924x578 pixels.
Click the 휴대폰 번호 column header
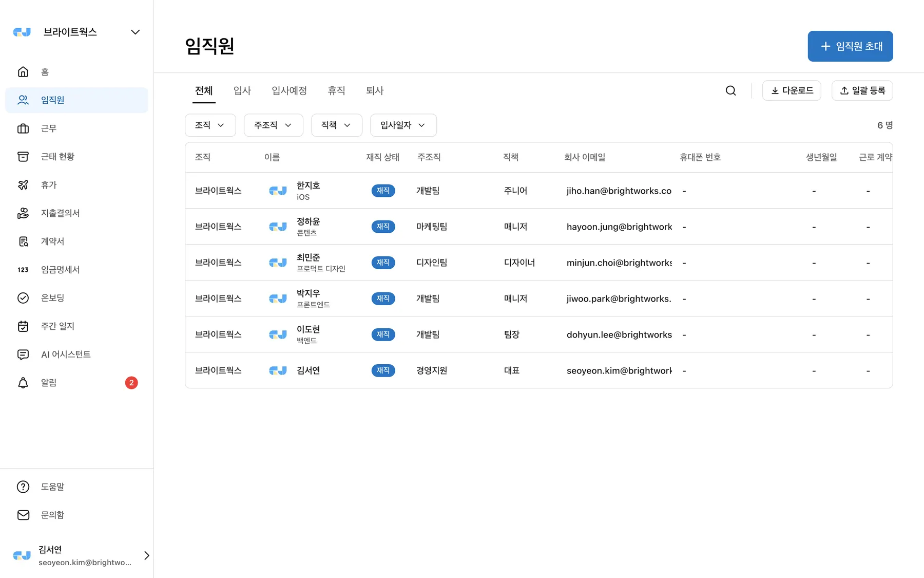tap(700, 157)
